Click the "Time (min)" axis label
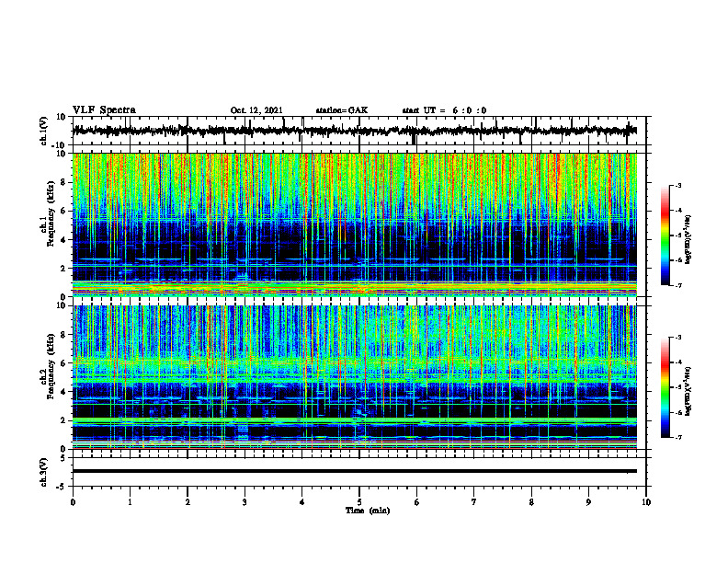Viewport: 728px width, 563px height. (368, 511)
